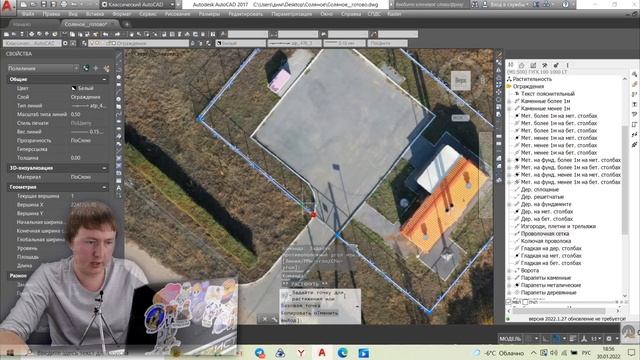Click the volume speaker icon in system tray
Image resolution: width=640 pixels, height=360 pixels.
pos(554,353)
